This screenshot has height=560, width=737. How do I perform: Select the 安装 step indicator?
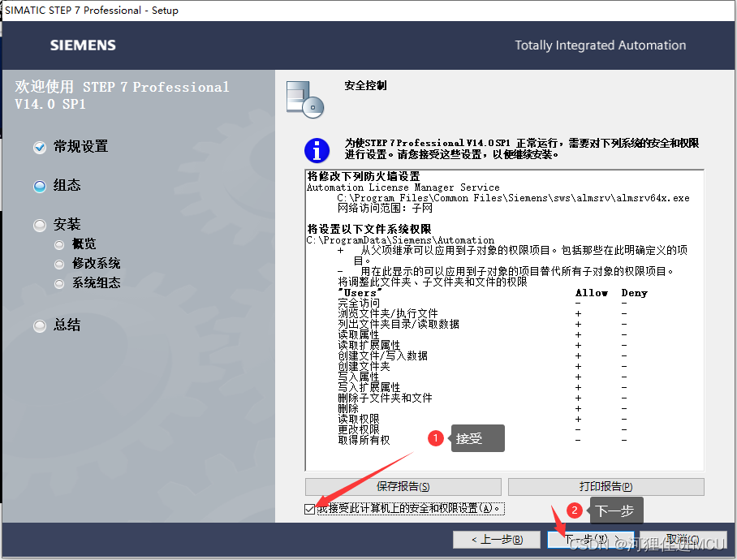[40, 225]
